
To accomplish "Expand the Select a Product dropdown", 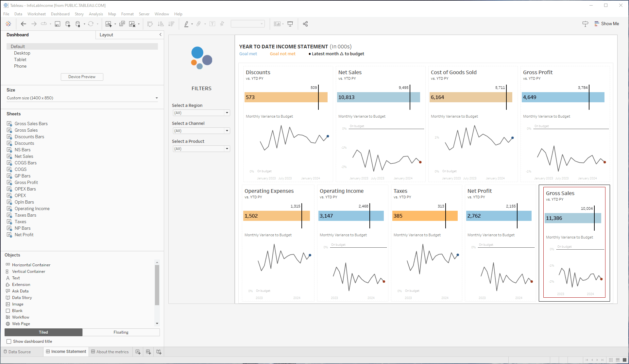I will tap(201, 149).
